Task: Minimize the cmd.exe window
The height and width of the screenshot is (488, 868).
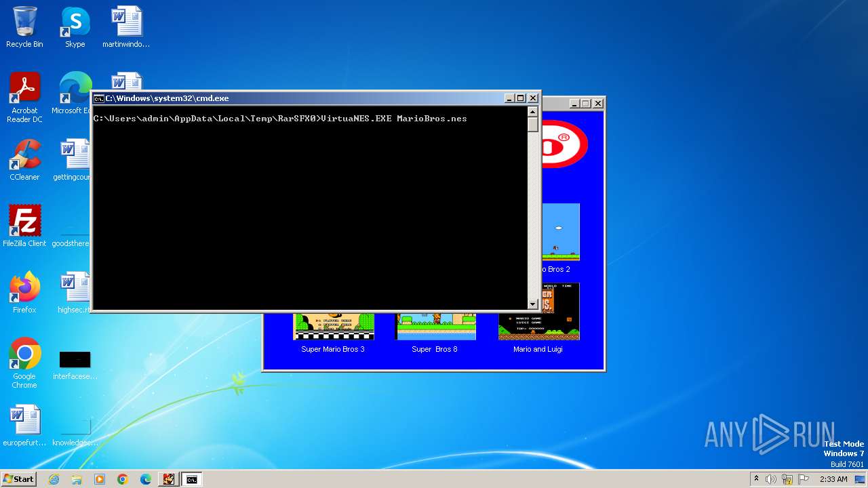Action: 509,98
